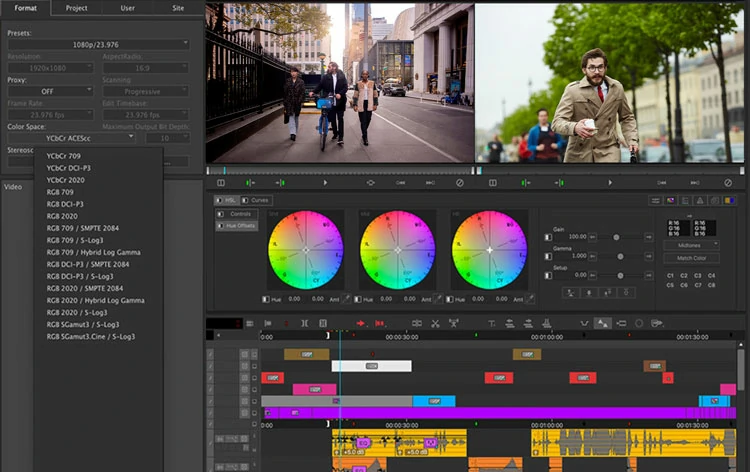Viewport: 750px width, 472px height.
Task: Click the Gamma slider handle
Action: [619, 256]
